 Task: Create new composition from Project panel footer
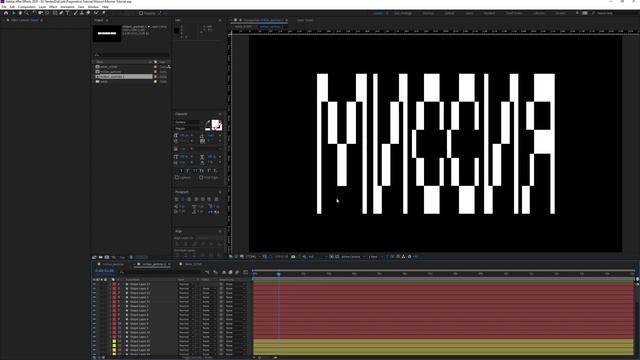107,258
